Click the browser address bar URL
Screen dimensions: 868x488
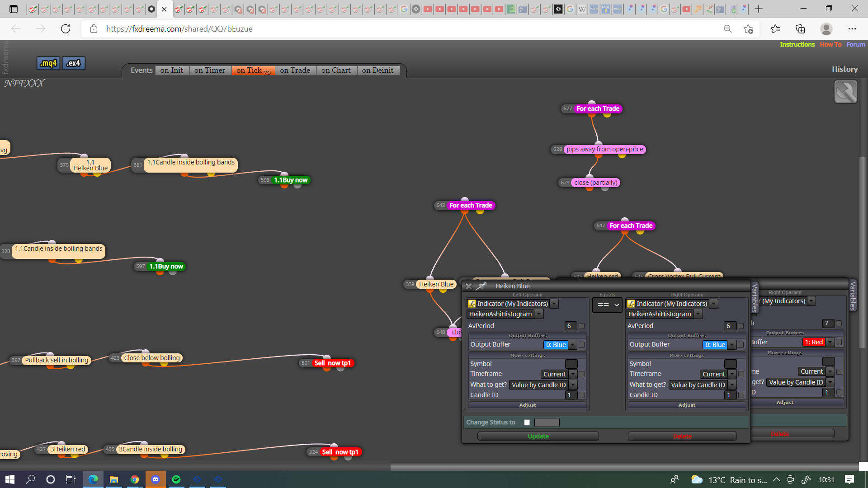click(179, 29)
